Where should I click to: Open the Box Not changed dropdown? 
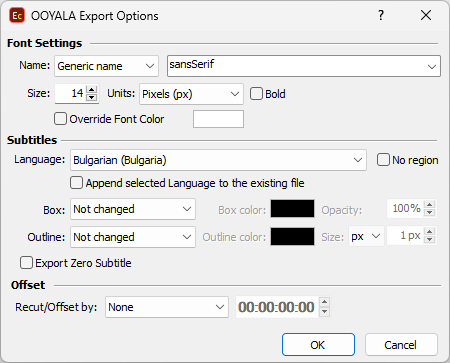[x=133, y=209]
